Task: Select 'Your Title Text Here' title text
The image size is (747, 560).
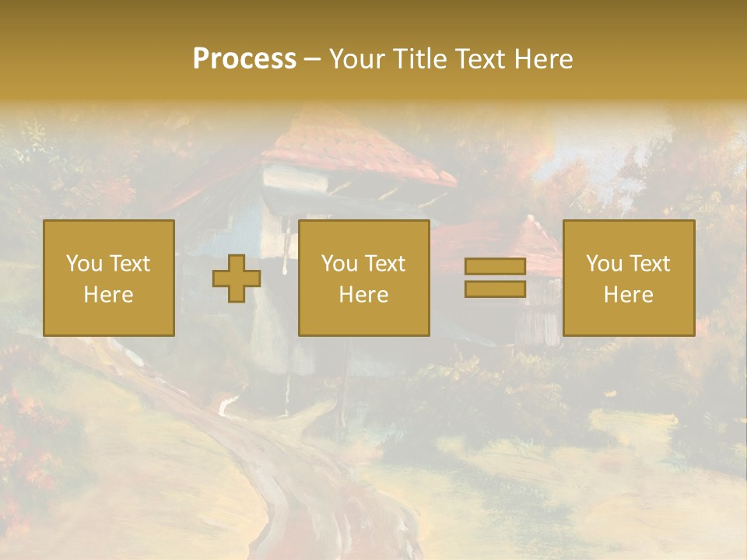Action: point(451,58)
